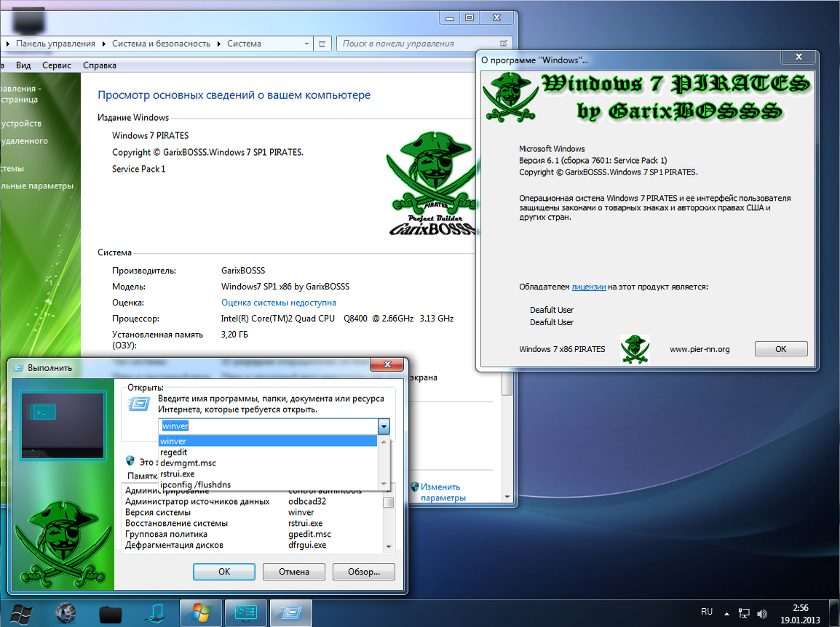
Task: Click Show Desktop strip at taskbar end
Action: 834,613
